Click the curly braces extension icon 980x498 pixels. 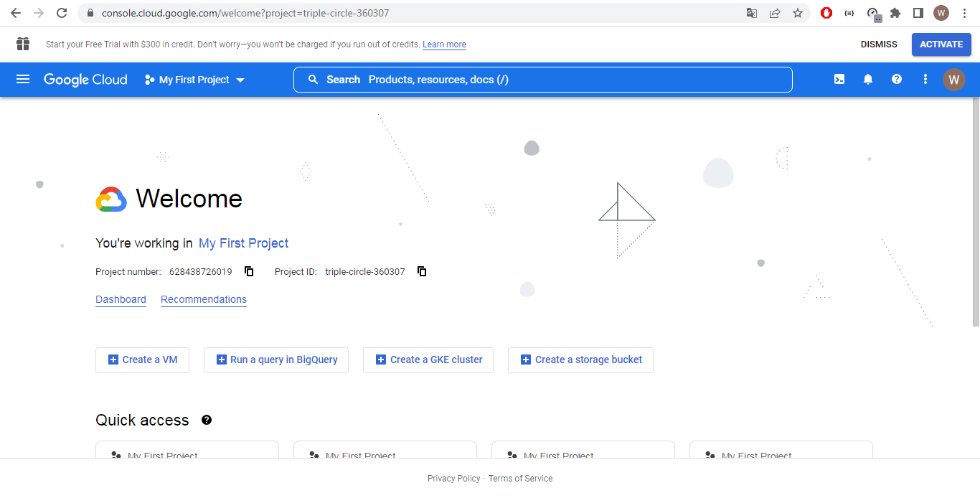click(849, 13)
